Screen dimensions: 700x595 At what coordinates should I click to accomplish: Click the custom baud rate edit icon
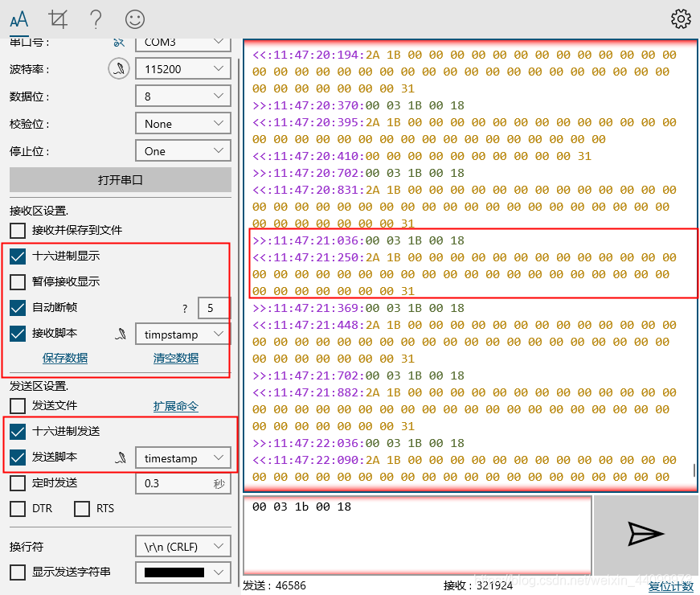[x=119, y=69]
